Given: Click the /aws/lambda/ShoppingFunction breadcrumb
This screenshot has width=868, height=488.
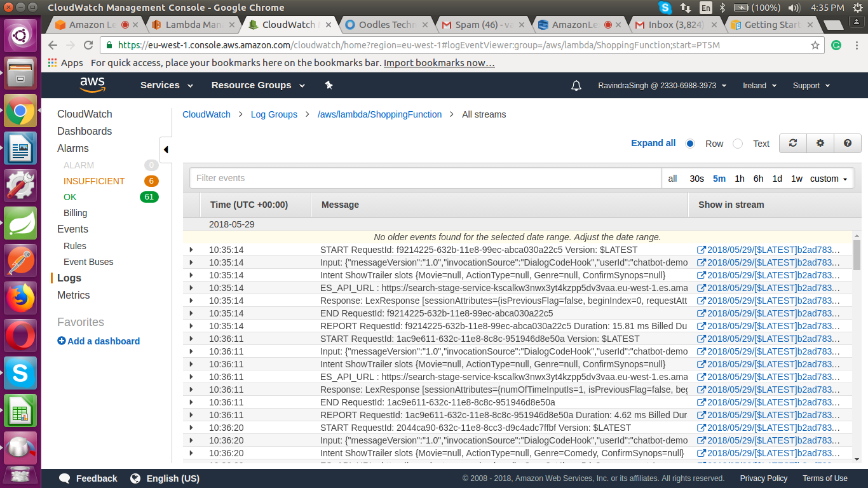Looking at the screenshot, I should click(379, 114).
